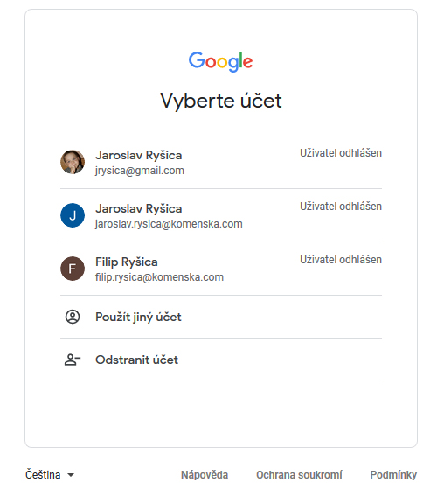Click the brown F avatar icon

coord(73,269)
